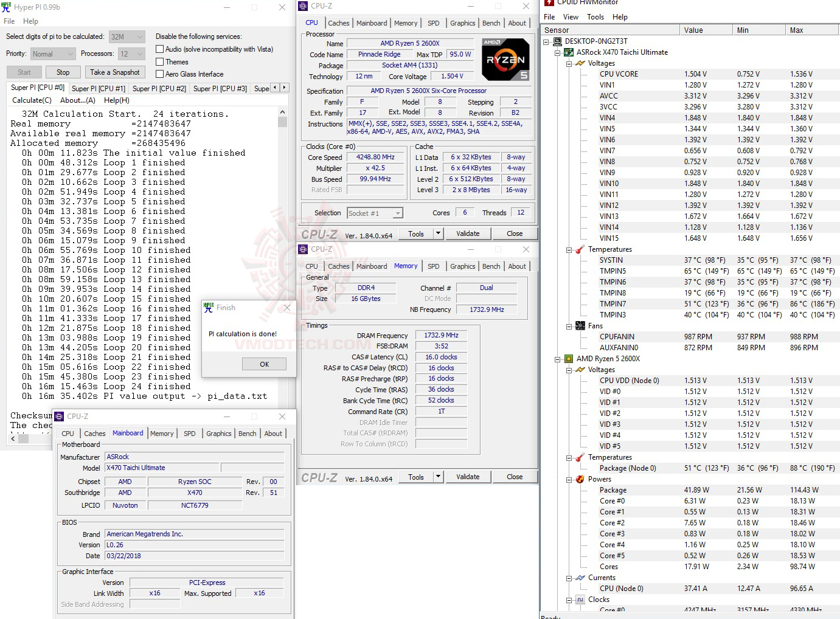This screenshot has width=840, height=619.
Task: Open the File menu in Hyper PI
Action: tap(9, 21)
